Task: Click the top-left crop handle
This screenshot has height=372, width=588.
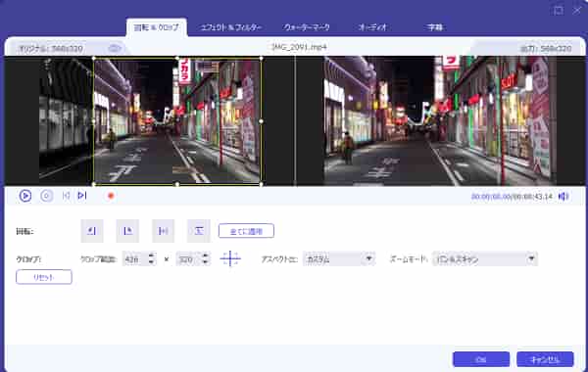Action: click(x=94, y=59)
